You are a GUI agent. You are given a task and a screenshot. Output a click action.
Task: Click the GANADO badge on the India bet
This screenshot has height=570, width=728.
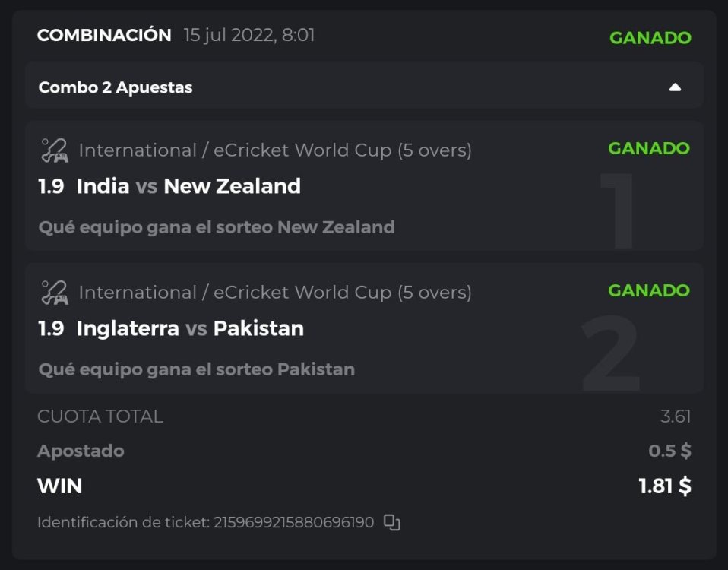pos(648,148)
